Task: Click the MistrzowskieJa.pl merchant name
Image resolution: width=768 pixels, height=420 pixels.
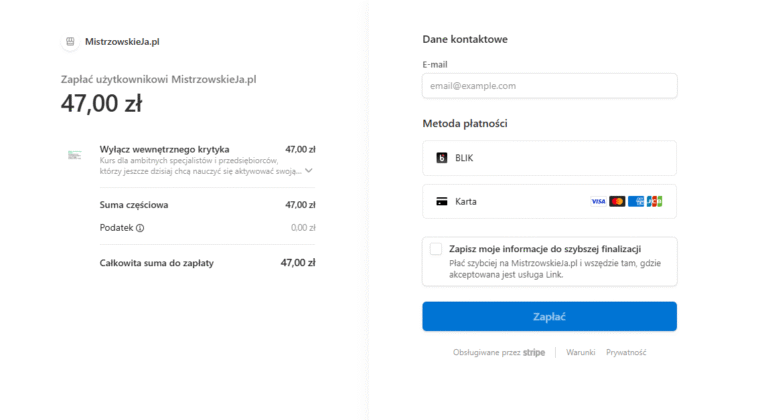Action: [x=122, y=42]
